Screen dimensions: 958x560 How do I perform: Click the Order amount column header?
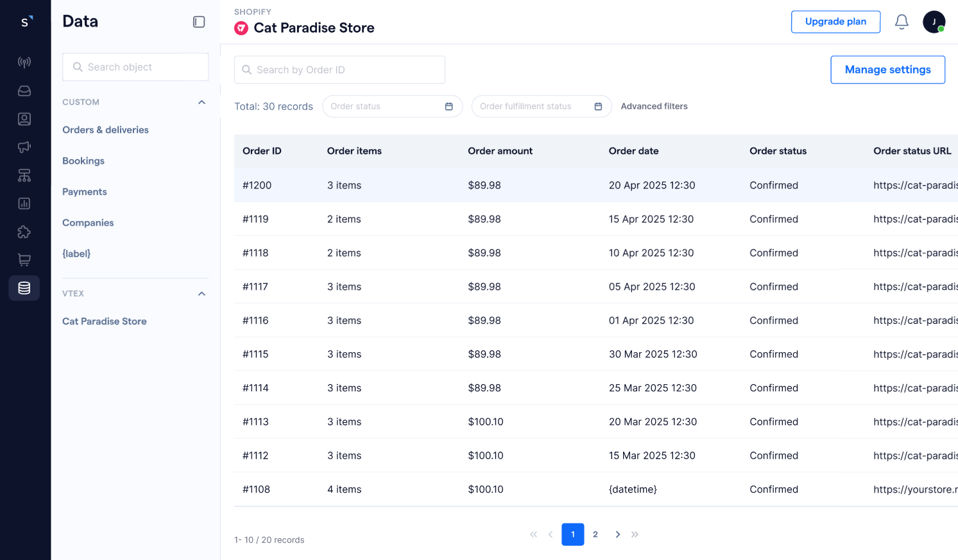click(x=500, y=151)
